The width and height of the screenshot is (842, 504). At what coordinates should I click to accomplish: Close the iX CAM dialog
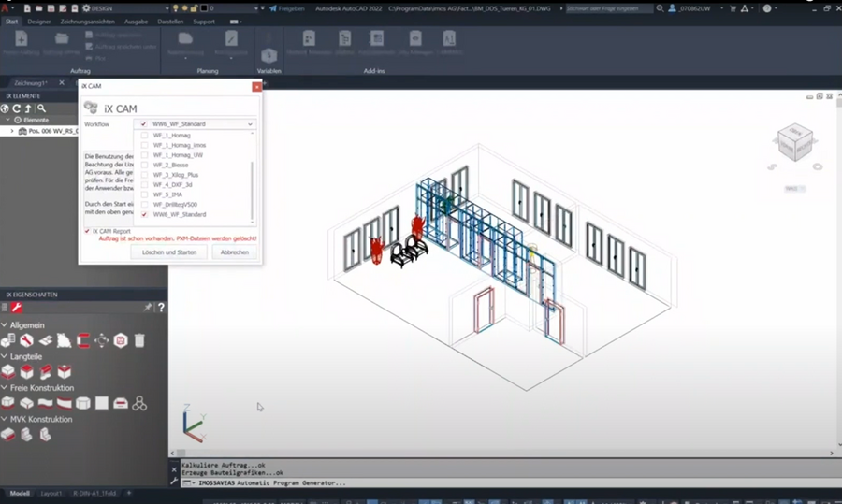256,86
